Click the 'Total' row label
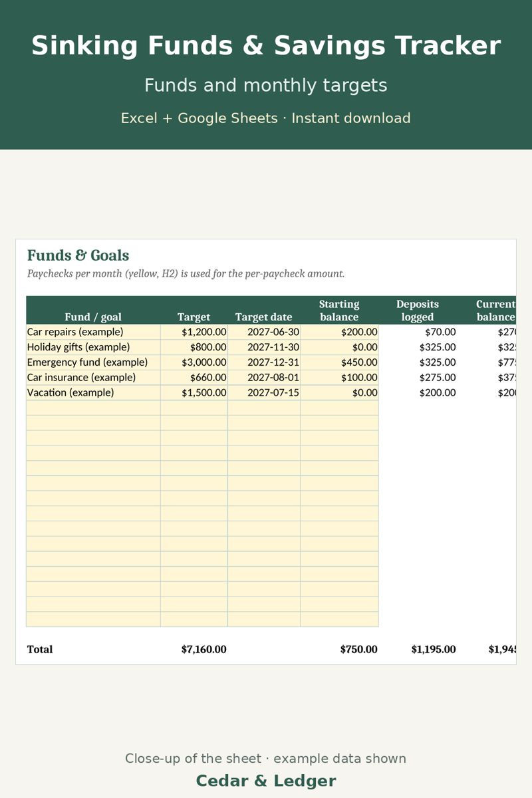The image size is (532, 798). point(40,649)
